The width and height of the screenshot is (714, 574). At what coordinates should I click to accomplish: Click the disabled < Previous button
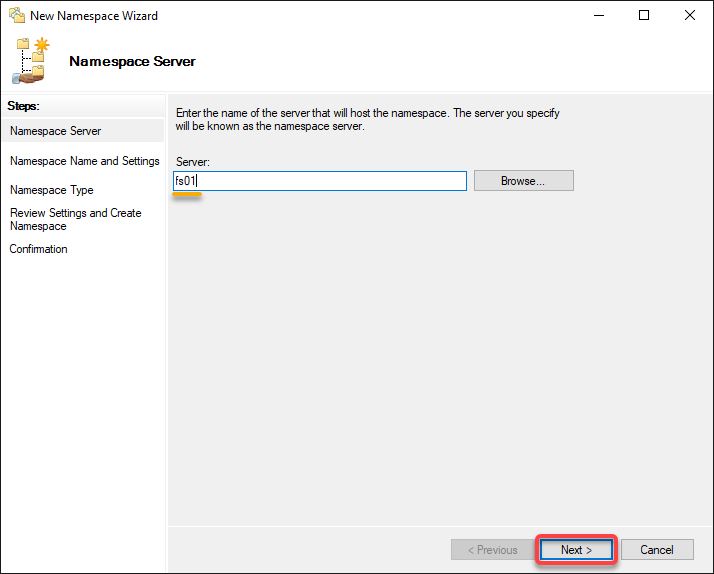click(493, 550)
